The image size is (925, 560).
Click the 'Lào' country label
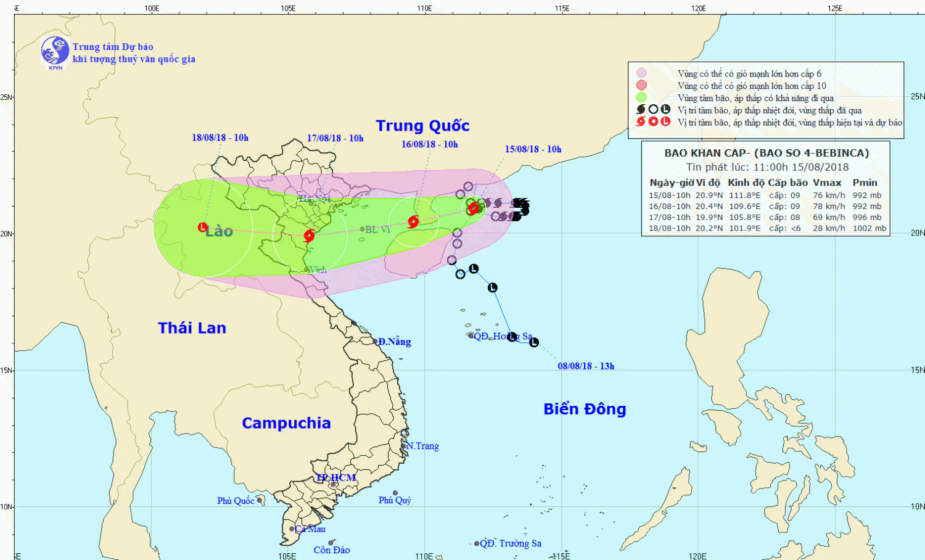220,231
